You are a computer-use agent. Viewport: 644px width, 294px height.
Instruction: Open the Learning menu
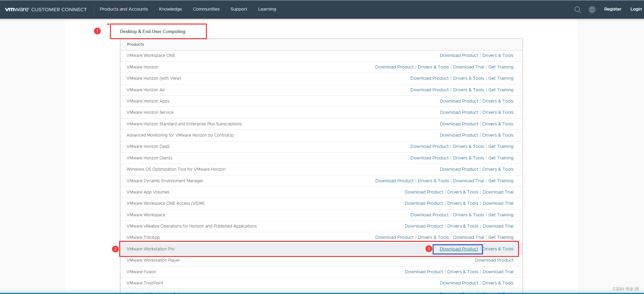click(267, 9)
